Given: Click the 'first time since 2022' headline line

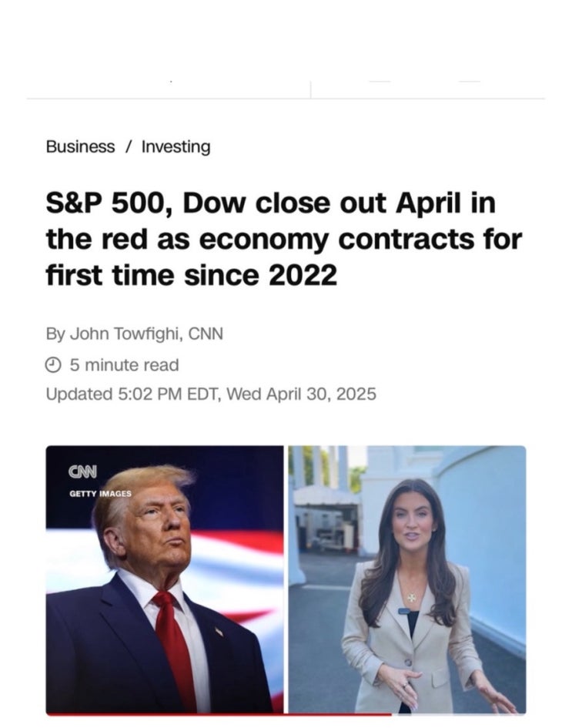Looking at the screenshot, I should click(x=191, y=275).
